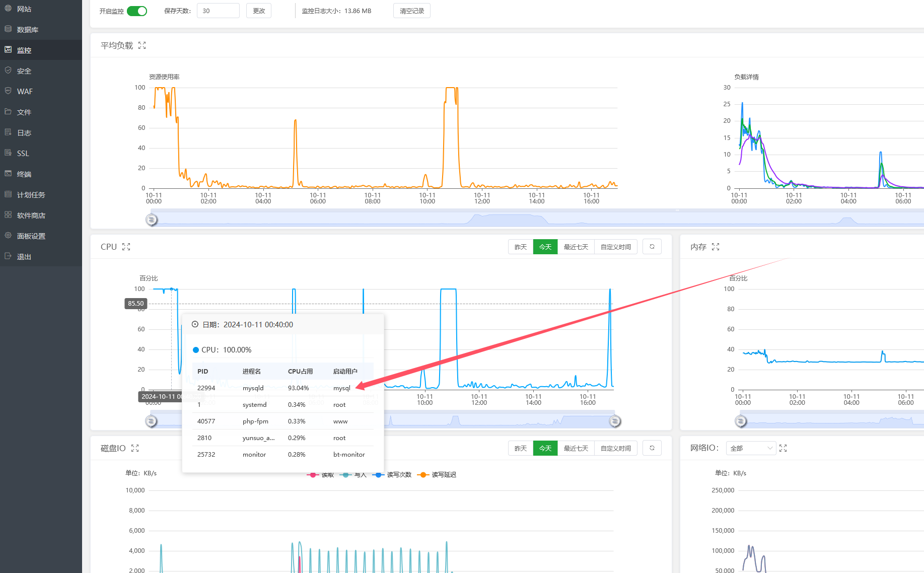This screenshot has height=573, width=924.
Task: Expand the 网络IO chart to fullscreen
Action: click(783, 448)
